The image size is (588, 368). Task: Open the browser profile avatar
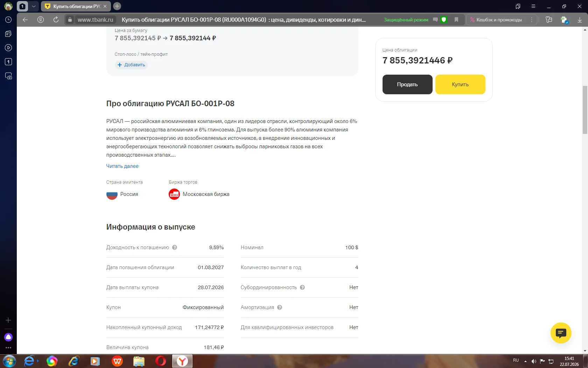[8, 6]
